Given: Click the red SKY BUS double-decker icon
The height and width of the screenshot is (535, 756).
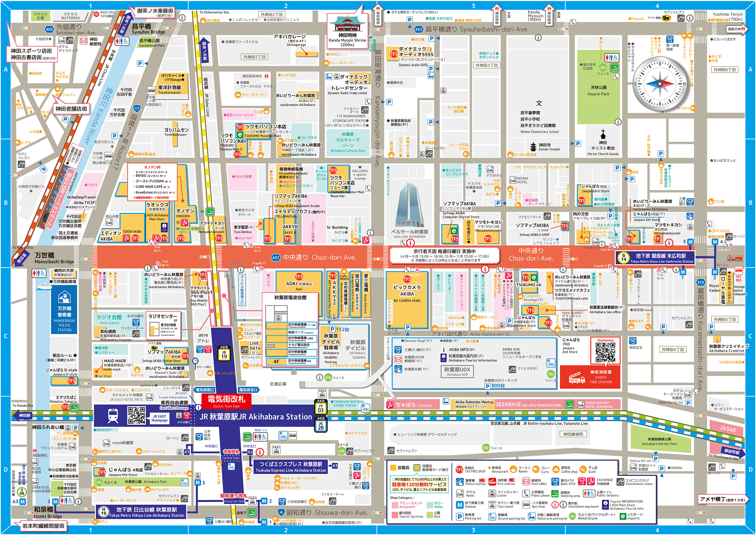Looking at the screenshot, I should pos(734,258).
